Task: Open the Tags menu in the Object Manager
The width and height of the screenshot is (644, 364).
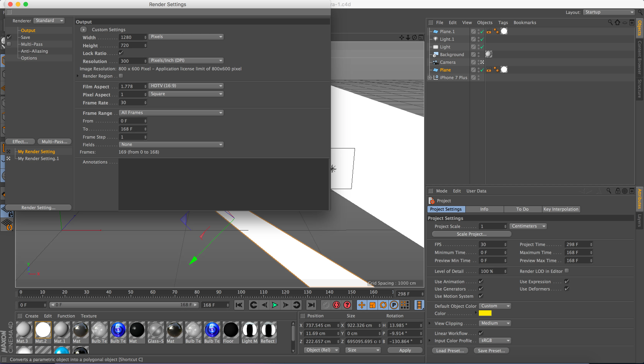Action: pos(503,22)
